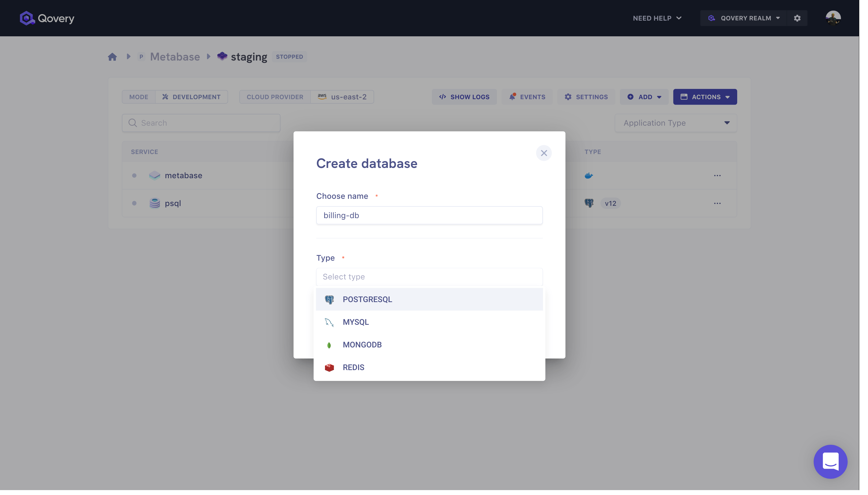Open the user avatar menu
The width and height of the screenshot is (868, 495).
pos(833,18)
